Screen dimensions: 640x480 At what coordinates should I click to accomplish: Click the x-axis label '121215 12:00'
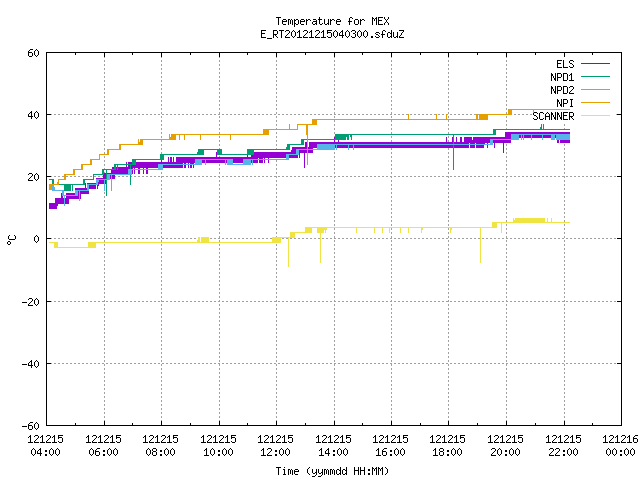pyautogui.click(x=276, y=446)
